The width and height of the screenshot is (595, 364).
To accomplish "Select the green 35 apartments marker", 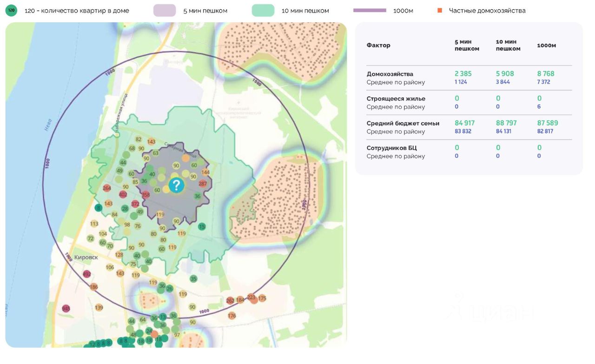I will (x=193, y=279).
